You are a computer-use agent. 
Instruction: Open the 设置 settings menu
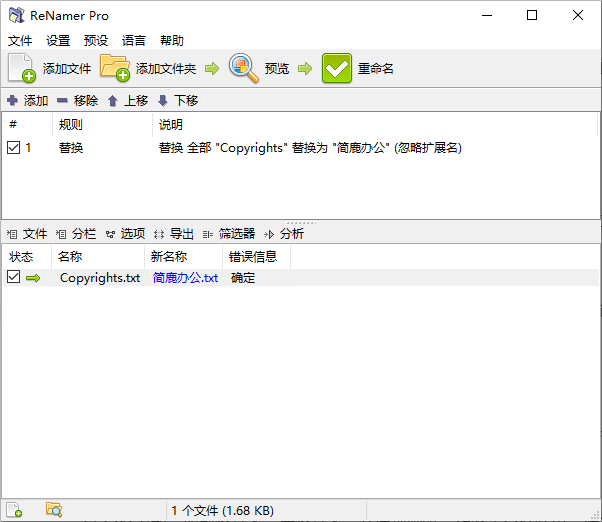coord(58,41)
